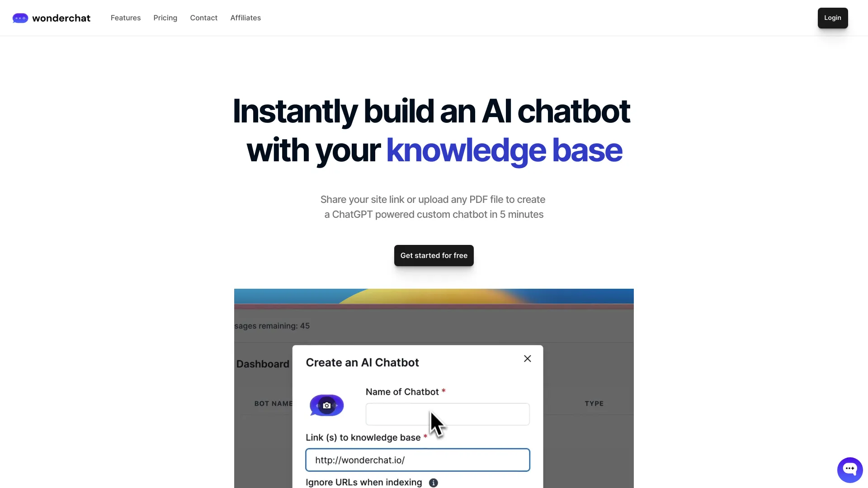The height and width of the screenshot is (488, 868).
Task: Enable the required Name of Chatbot field
Action: 448,413
